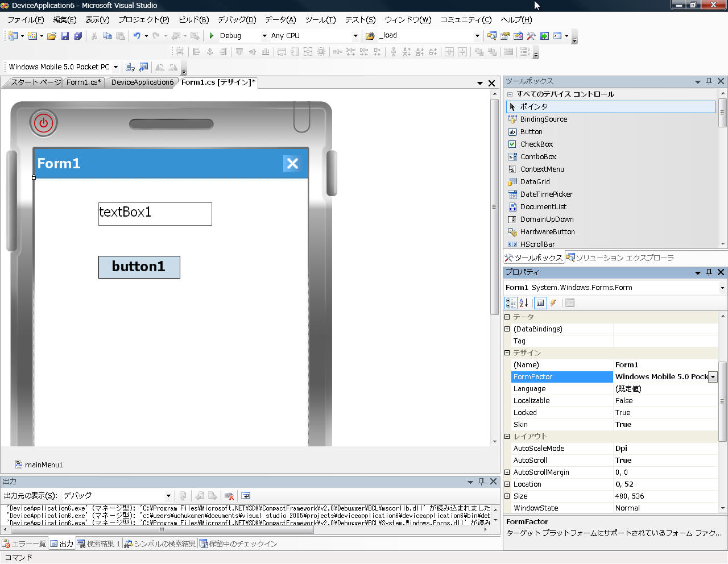
Task: Show properties by category icon
Action: 511,303
